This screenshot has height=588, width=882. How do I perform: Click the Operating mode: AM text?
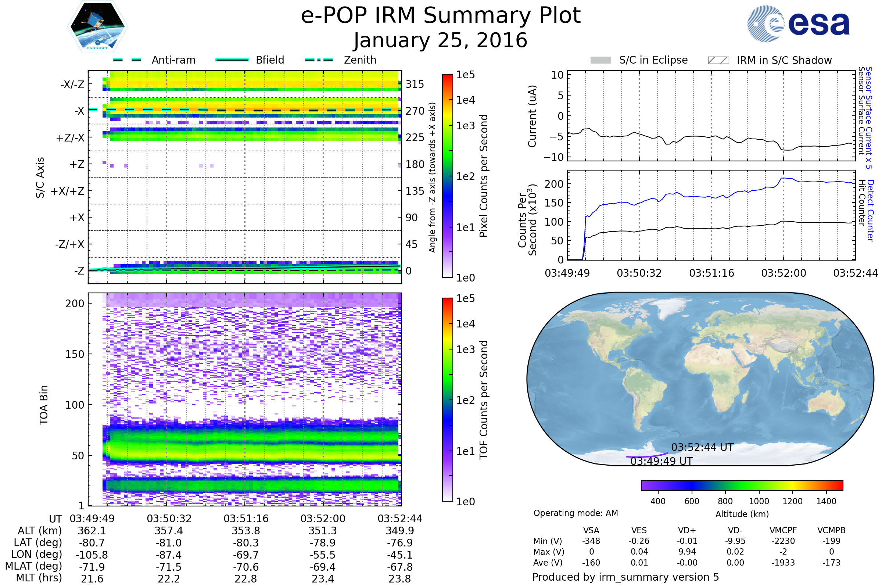(576, 513)
